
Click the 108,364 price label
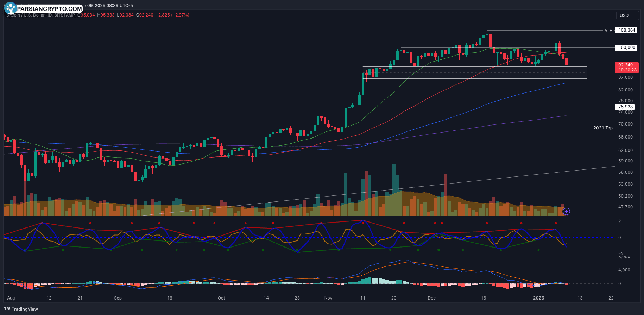(627, 30)
